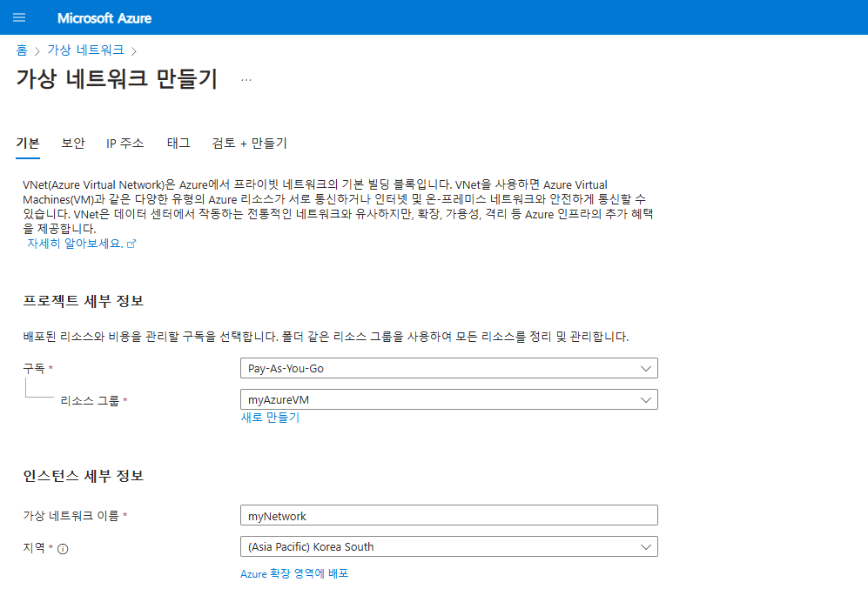The height and width of the screenshot is (609, 868).
Task: Go to 홈 breadcrumb link
Action: [x=22, y=50]
